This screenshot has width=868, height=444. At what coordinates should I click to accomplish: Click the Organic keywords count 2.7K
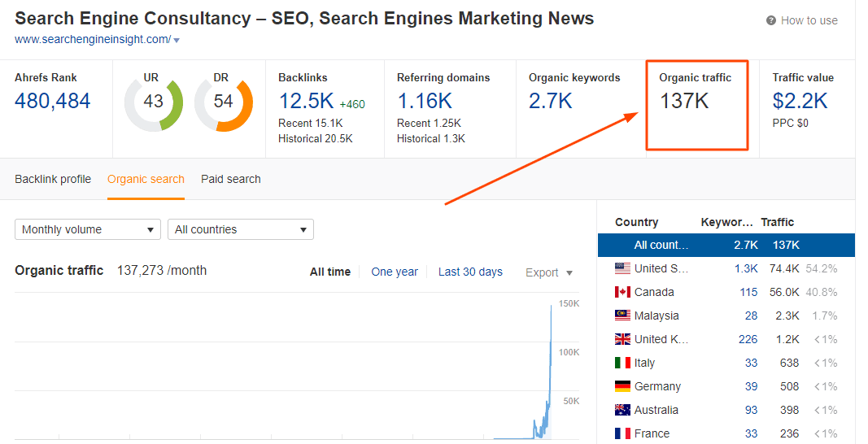point(550,101)
